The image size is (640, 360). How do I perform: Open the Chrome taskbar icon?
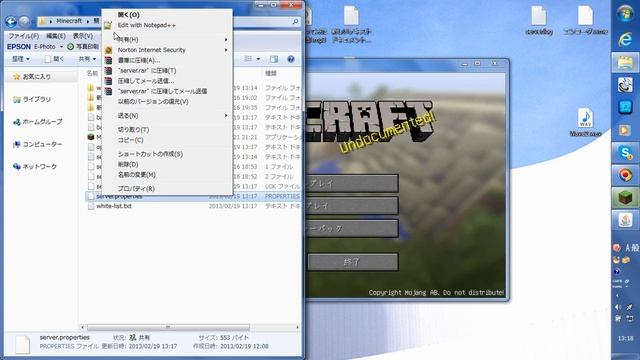[625, 175]
